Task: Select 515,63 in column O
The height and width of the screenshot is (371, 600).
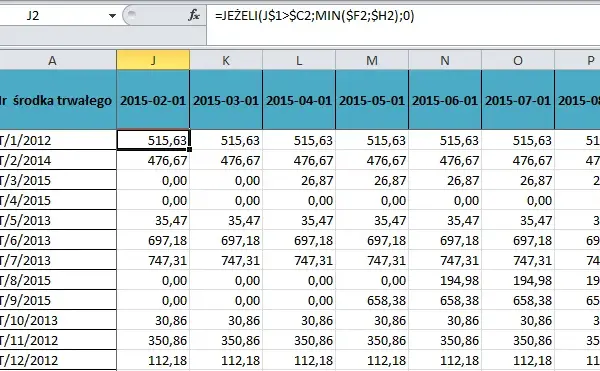Action: click(x=518, y=140)
